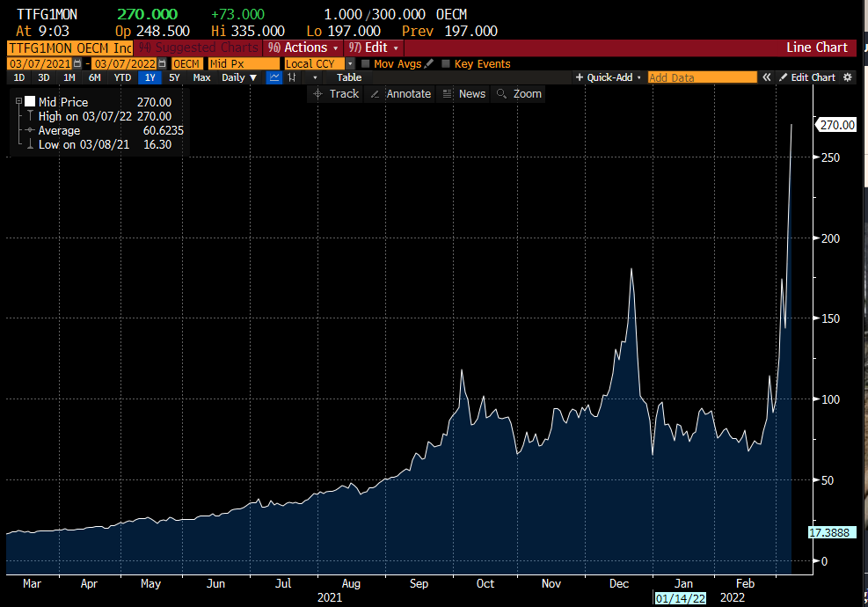This screenshot has height=607, width=868.
Task: Open the Edit dropdown menu
Action: [373, 48]
